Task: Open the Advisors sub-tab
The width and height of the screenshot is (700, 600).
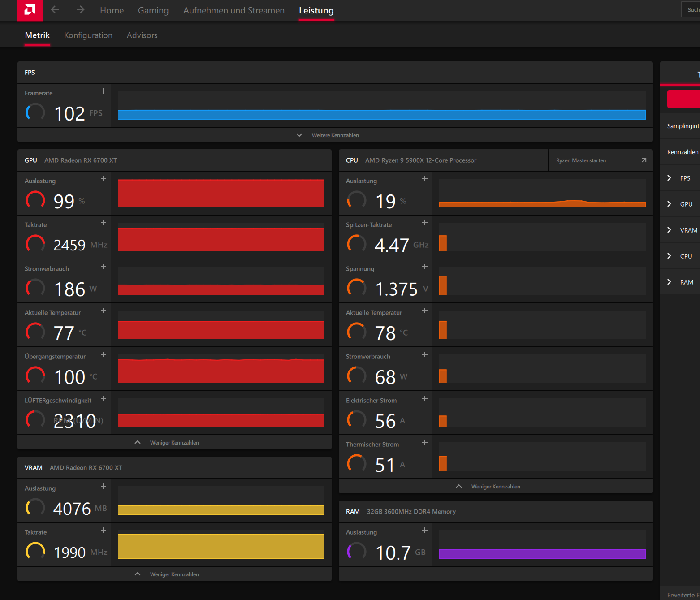Action: pos(142,35)
